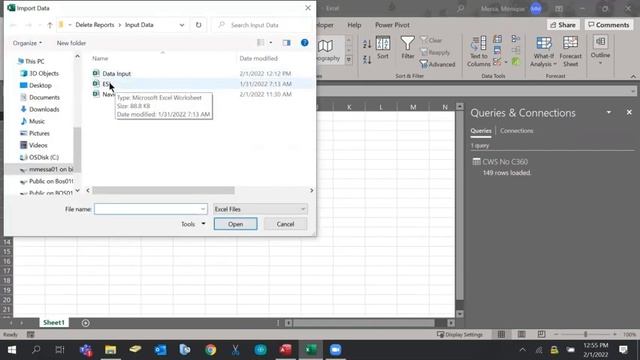Select the CWS No C360 query
Viewport: 640px width, 360px height.
505,162
